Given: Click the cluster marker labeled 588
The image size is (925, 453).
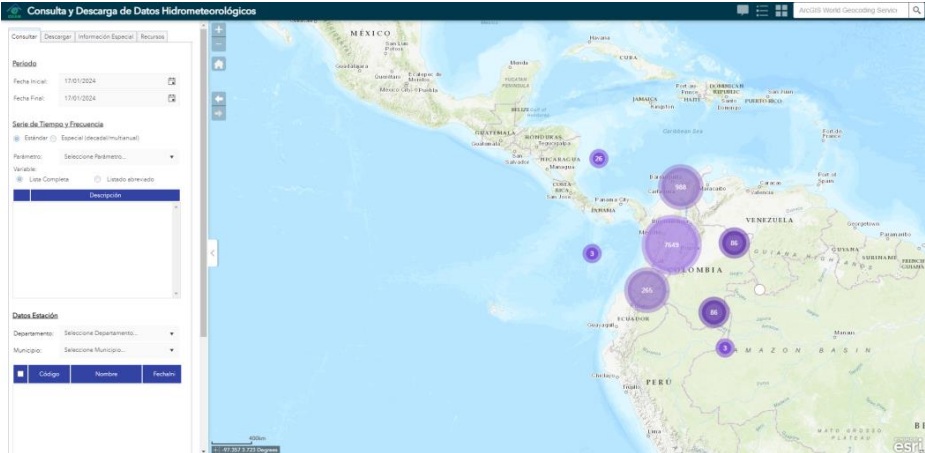Looking at the screenshot, I should pos(680,187).
